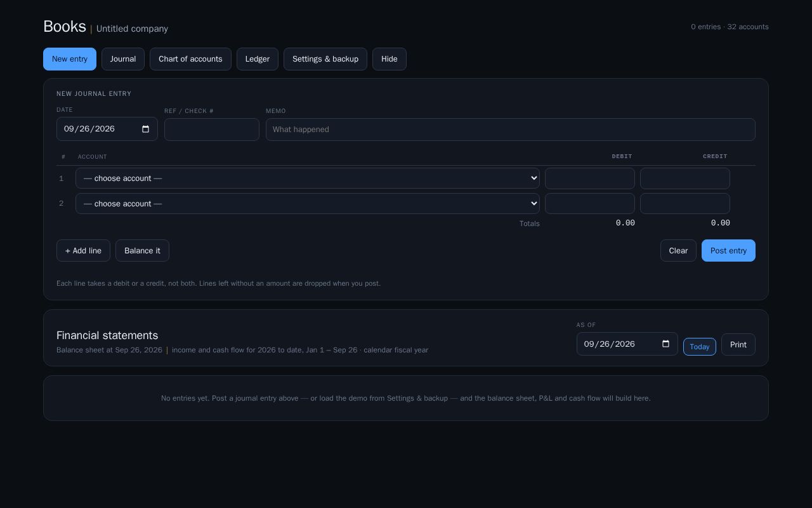Click the Hide button
This screenshot has width=812, height=508.
pyautogui.click(x=390, y=59)
